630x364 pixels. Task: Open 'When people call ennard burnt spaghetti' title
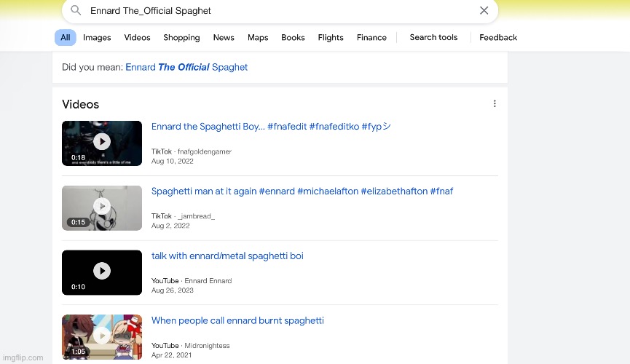pyautogui.click(x=237, y=321)
